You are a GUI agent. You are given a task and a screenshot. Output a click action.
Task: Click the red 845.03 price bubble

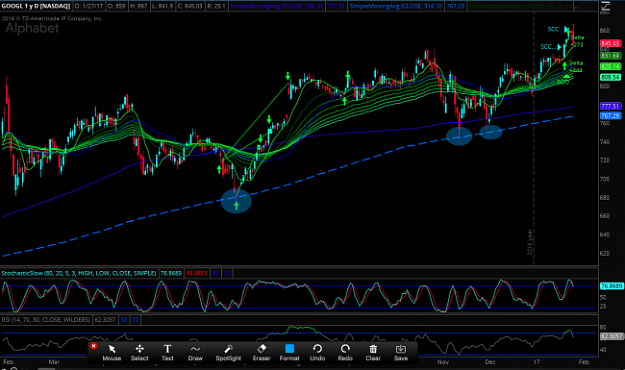610,43
